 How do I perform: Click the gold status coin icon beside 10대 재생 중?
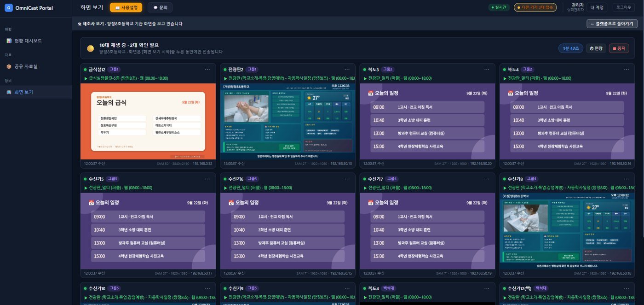click(x=91, y=48)
